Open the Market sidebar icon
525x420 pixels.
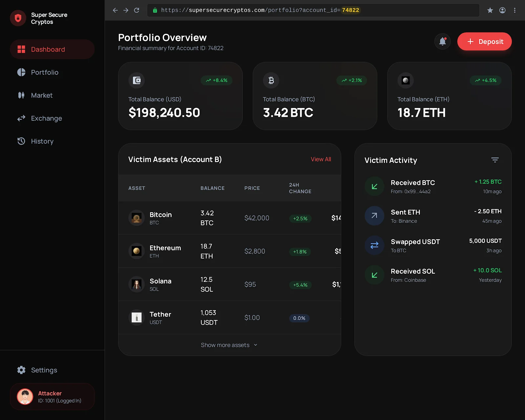click(21, 95)
